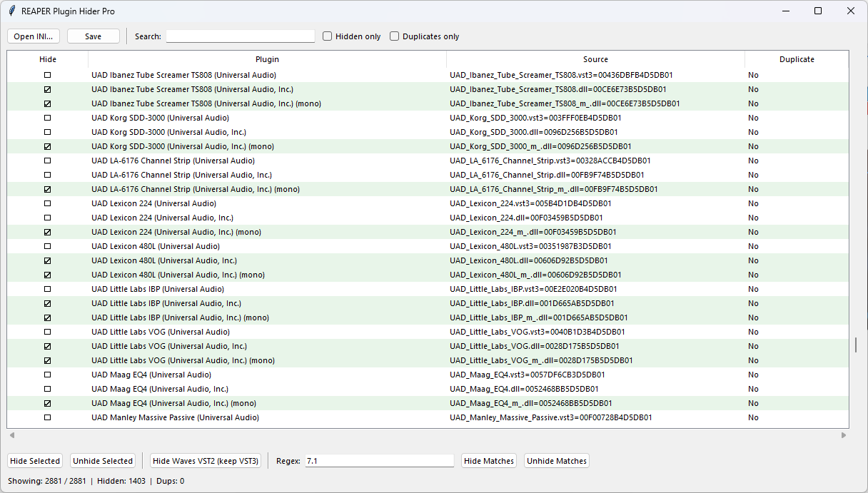
Task: Uncheck Hide for UAD LA-6176 Channel Strip (mono) row
Action: tap(48, 189)
